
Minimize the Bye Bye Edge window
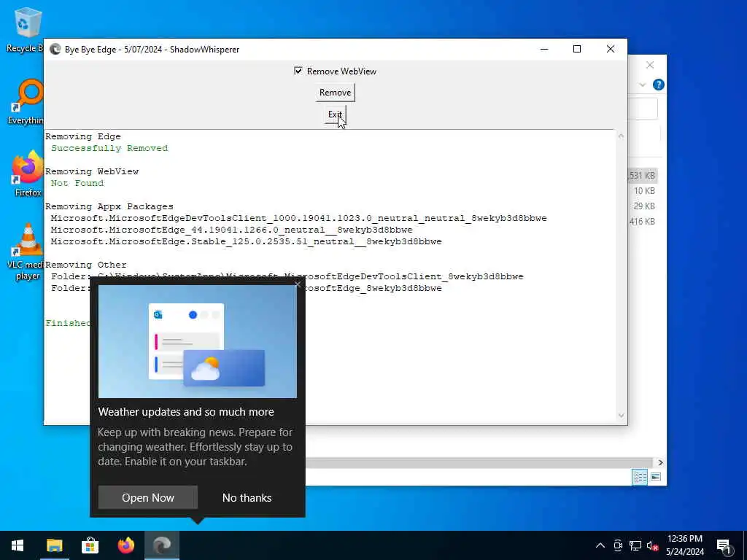pyautogui.click(x=544, y=49)
